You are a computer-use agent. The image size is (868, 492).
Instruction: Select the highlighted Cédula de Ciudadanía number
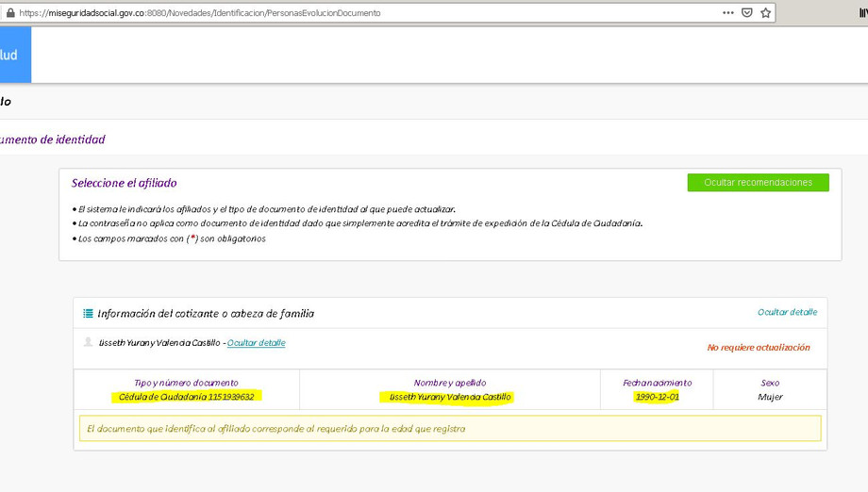pyautogui.click(x=186, y=397)
